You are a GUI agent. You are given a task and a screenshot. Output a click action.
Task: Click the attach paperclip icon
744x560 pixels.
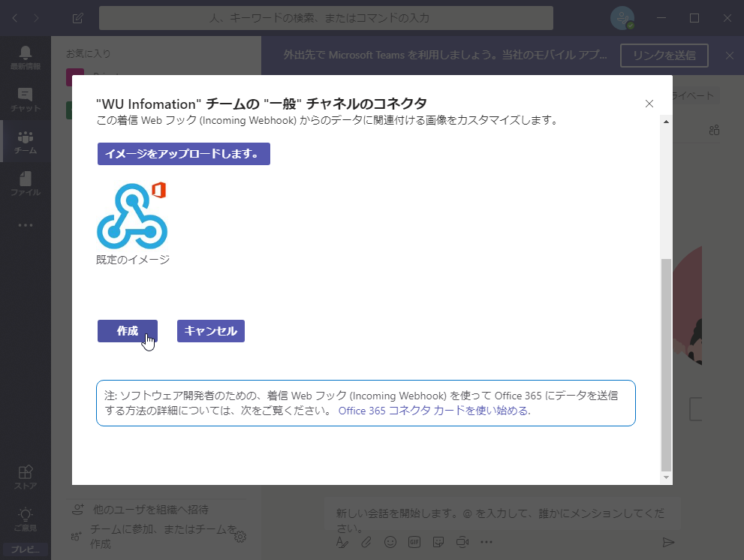(366, 542)
